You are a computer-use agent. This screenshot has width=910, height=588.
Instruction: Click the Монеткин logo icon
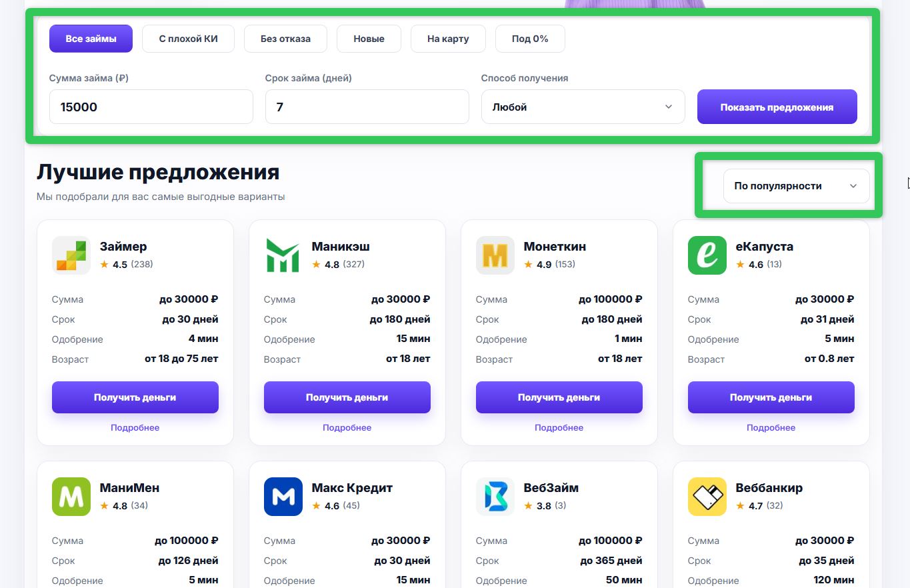(x=495, y=255)
